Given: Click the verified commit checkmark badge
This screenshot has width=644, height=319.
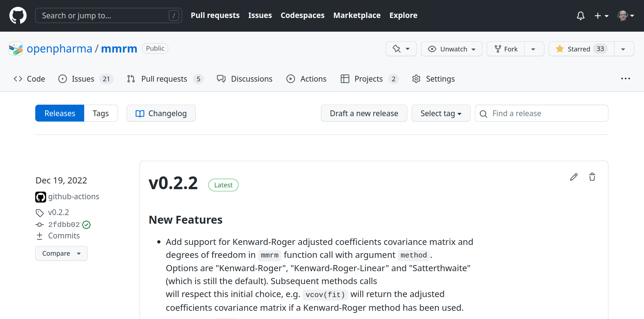Looking at the screenshot, I should click(x=86, y=225).
